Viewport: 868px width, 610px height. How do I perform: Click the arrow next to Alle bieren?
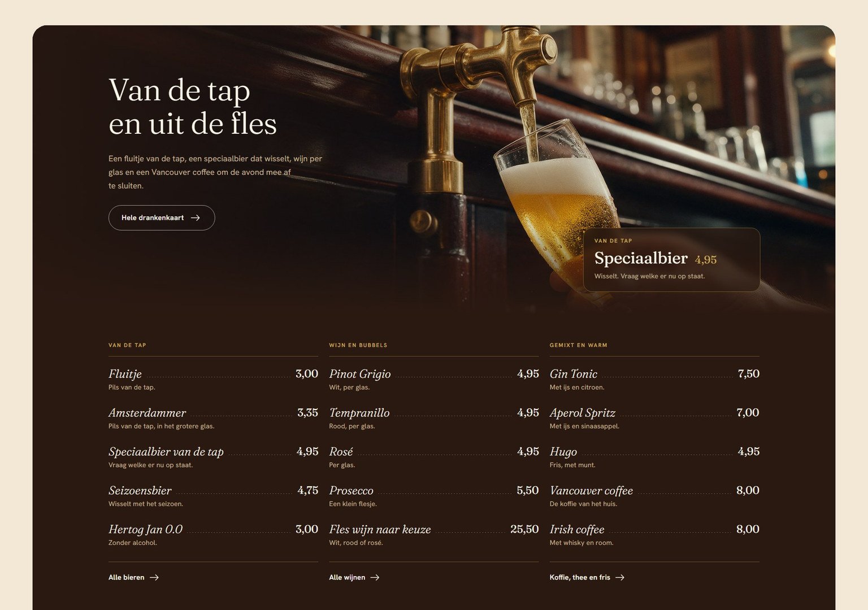pyautogui.click(x=154, y=577)
